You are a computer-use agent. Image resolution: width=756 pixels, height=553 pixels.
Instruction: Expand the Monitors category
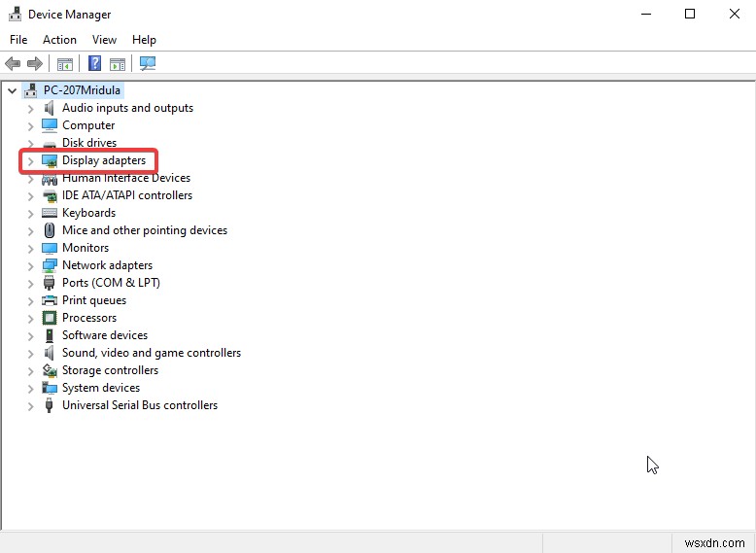[30, 249]
